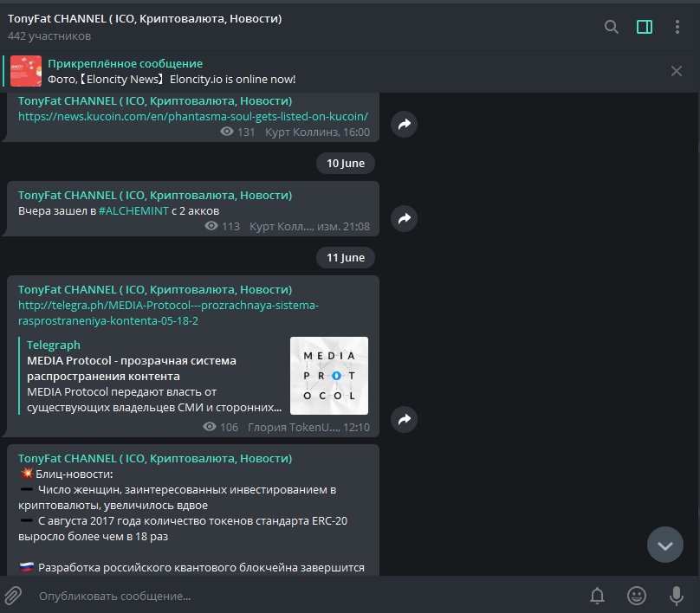
Task: Open the MEDIA Protocol preview image
Action: 329,376
